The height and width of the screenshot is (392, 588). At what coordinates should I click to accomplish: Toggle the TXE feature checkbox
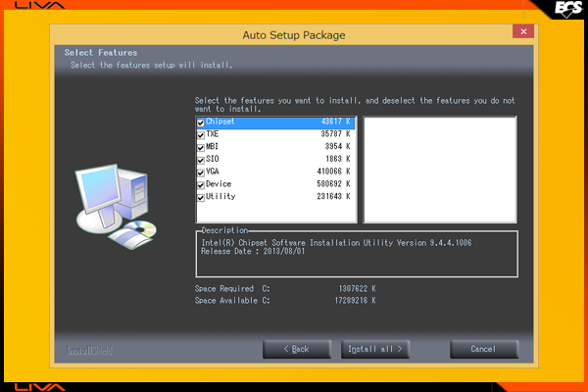(x=201, y=135)
